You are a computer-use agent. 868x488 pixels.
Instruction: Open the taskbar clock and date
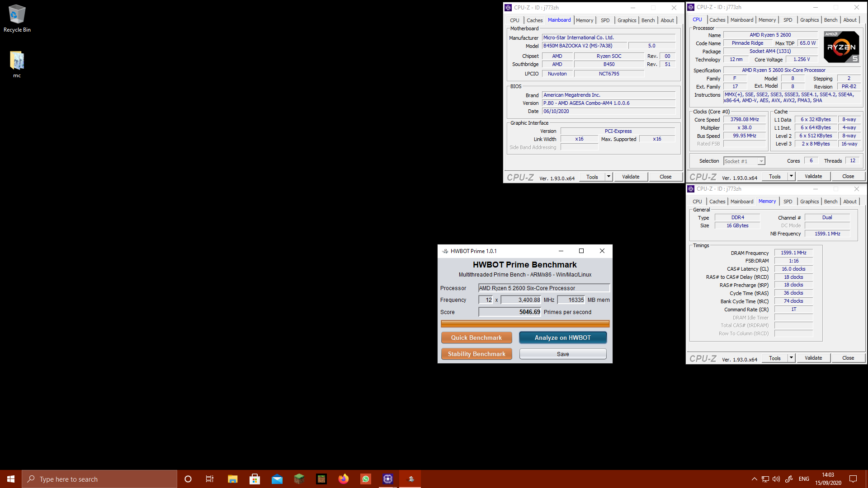[828, 479]
